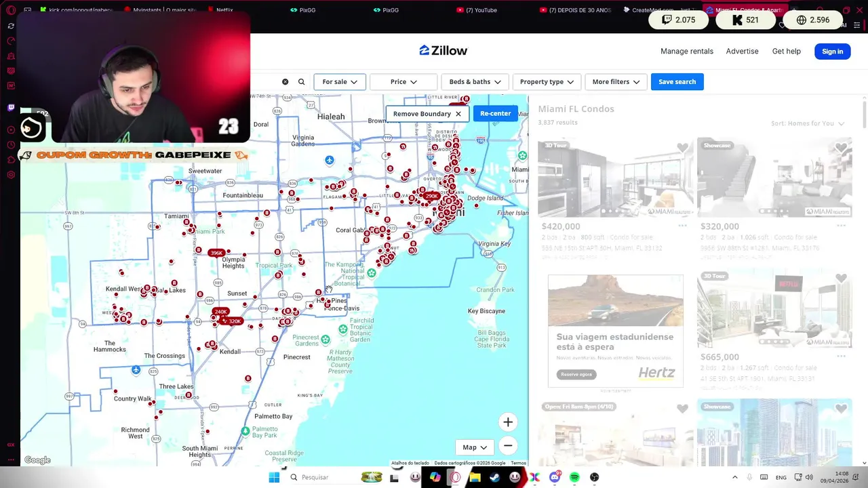Click the Zillow logo

click(443, 50)
